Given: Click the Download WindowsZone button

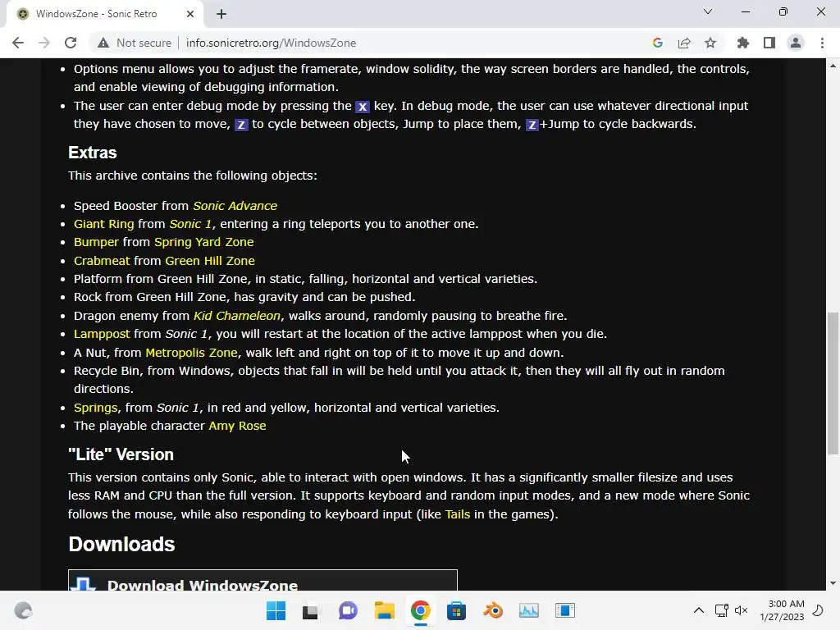Looking at the screenshot, I should (262, 581).
